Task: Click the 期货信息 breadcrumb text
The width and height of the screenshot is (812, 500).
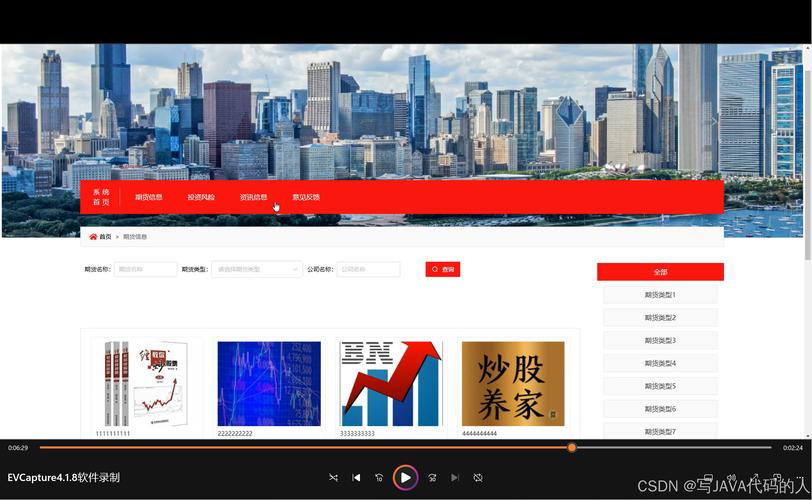Action: (x=135, y=237)
